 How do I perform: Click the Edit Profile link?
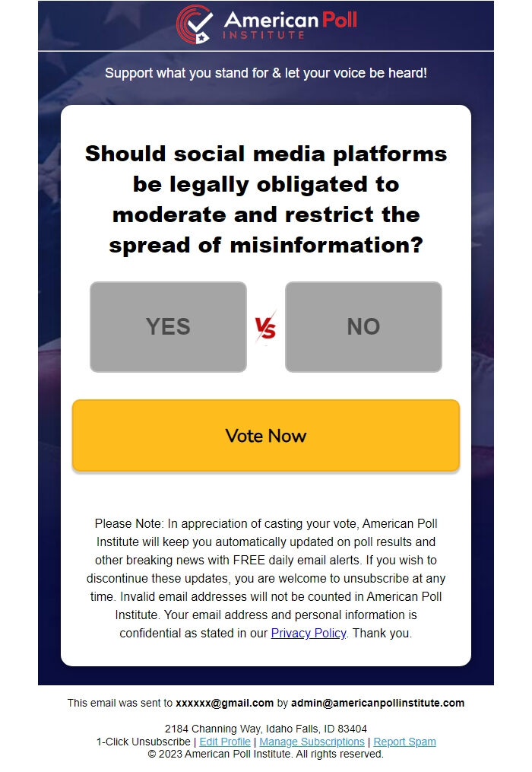tap(225, 742)
